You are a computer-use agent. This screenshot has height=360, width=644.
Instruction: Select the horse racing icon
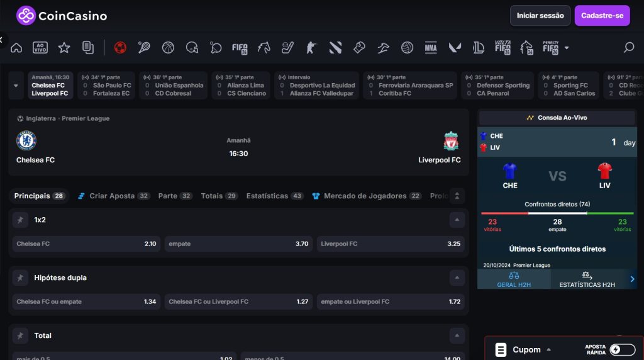pyautogui.click(x=264, y=48)
